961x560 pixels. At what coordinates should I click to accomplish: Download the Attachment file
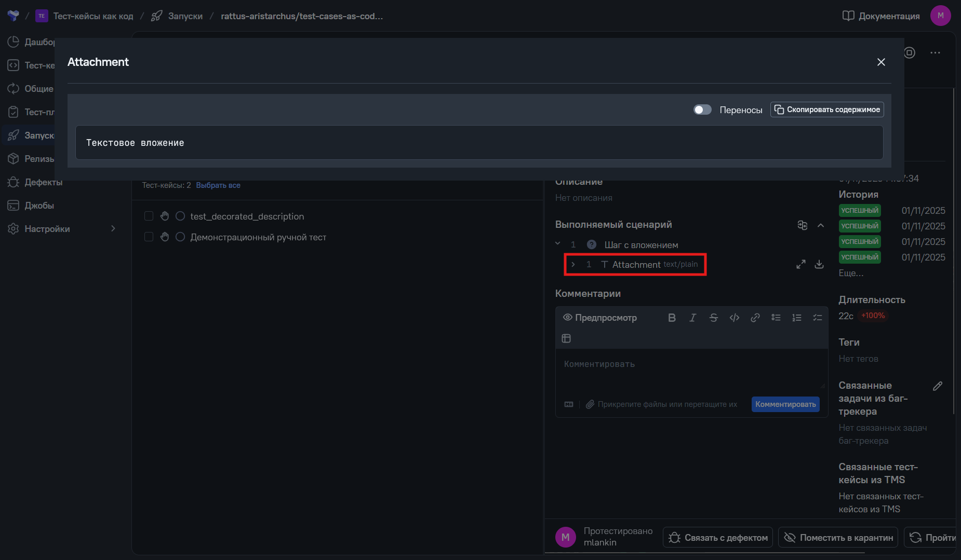(x=819, y=264)
